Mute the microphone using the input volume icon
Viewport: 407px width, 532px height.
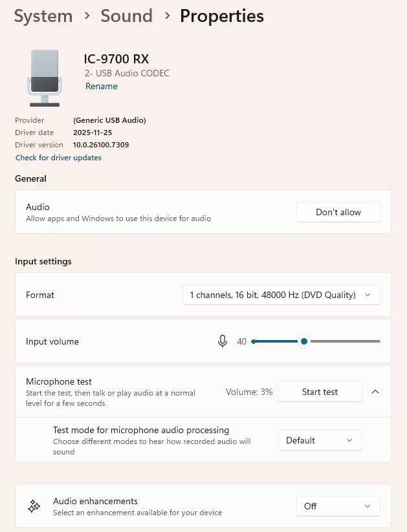coord(223,341)
